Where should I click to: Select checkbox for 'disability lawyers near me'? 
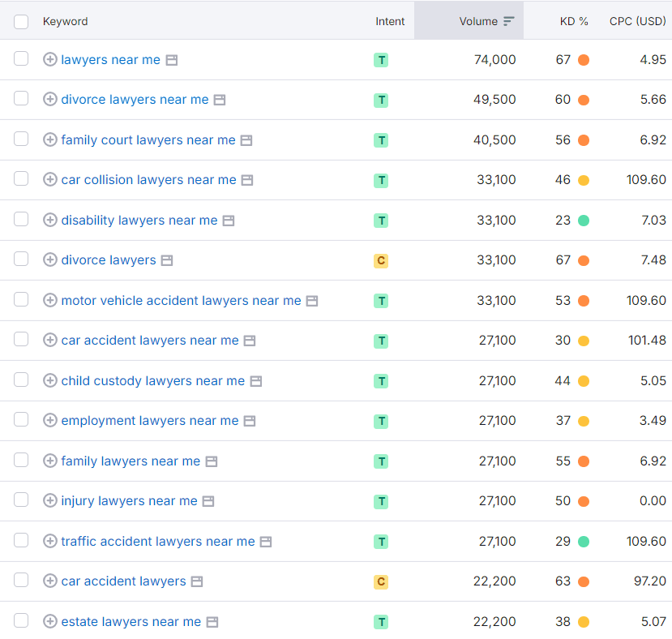pos(21,219)
